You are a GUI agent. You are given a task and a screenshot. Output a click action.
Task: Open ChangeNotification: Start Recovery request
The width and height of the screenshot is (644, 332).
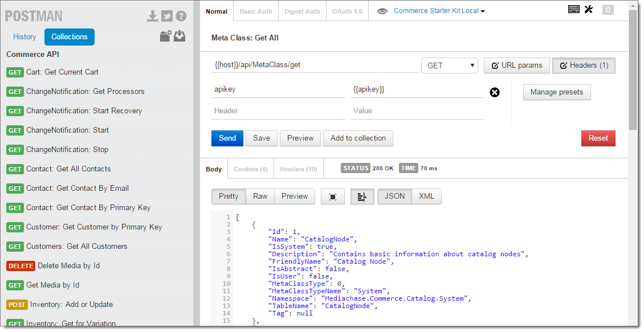pos(84,111)
